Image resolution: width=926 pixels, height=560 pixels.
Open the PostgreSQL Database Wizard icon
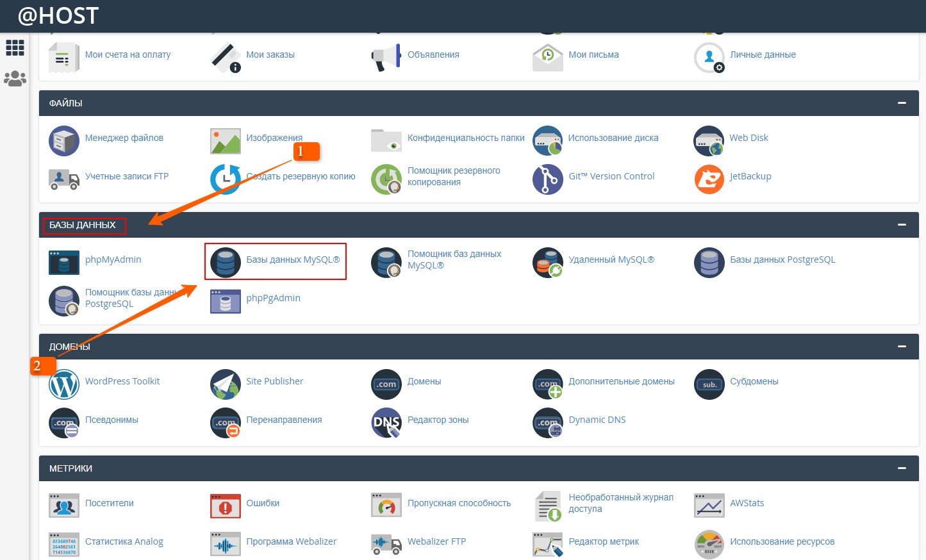click(x=64, y=301)
